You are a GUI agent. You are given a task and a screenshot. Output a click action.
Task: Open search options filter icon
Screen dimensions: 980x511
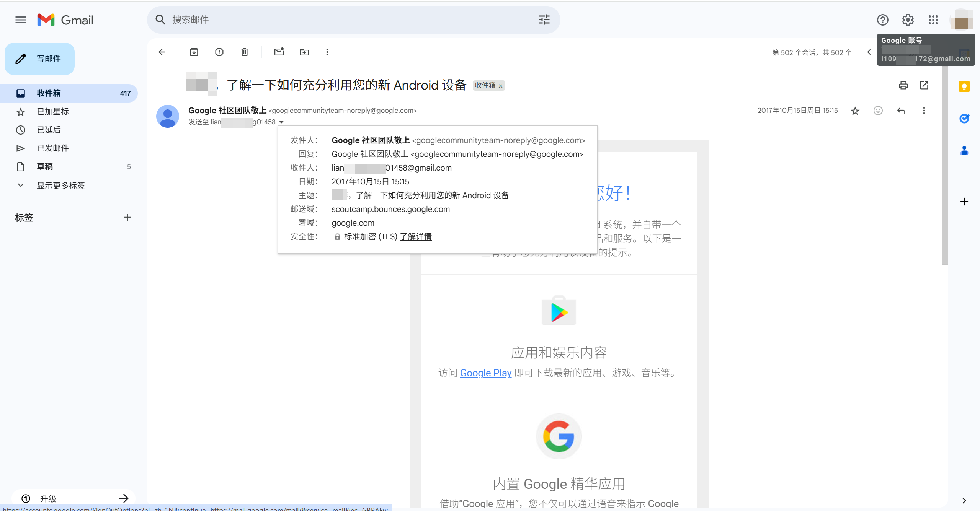[x=544, y=20]
